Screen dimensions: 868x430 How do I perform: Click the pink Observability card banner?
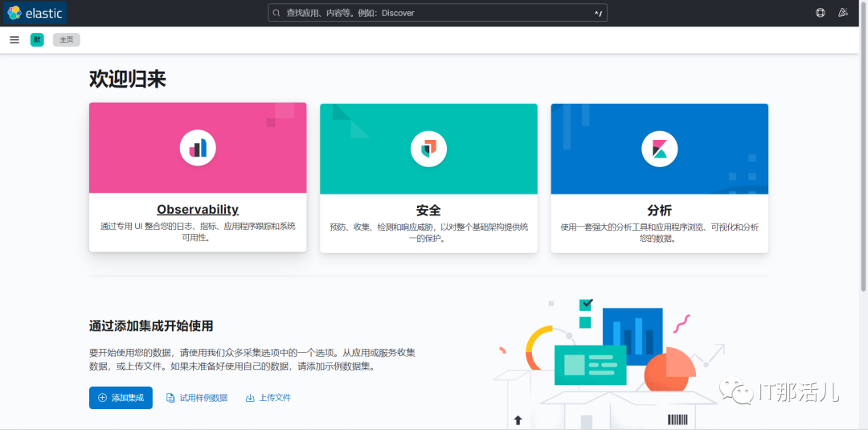198,148
